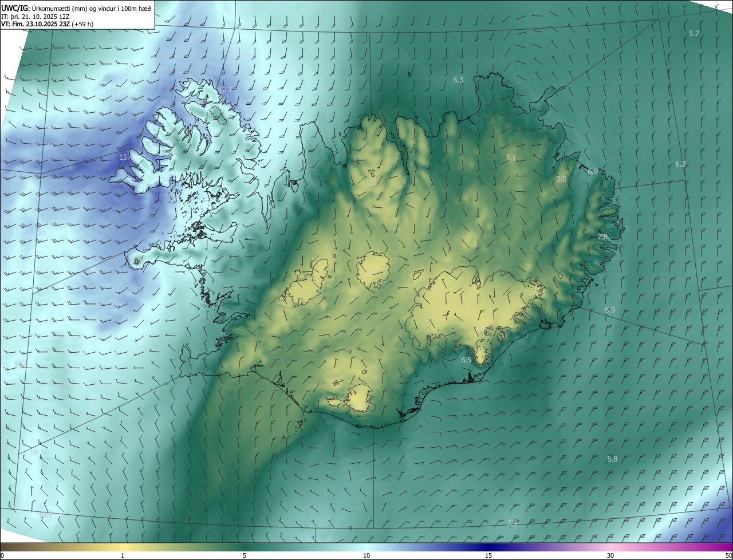The width and height of the screenshot is (733, 560).
Task: Click the 6.9 value beside the 3.0 label
Action: coord(593,172)
